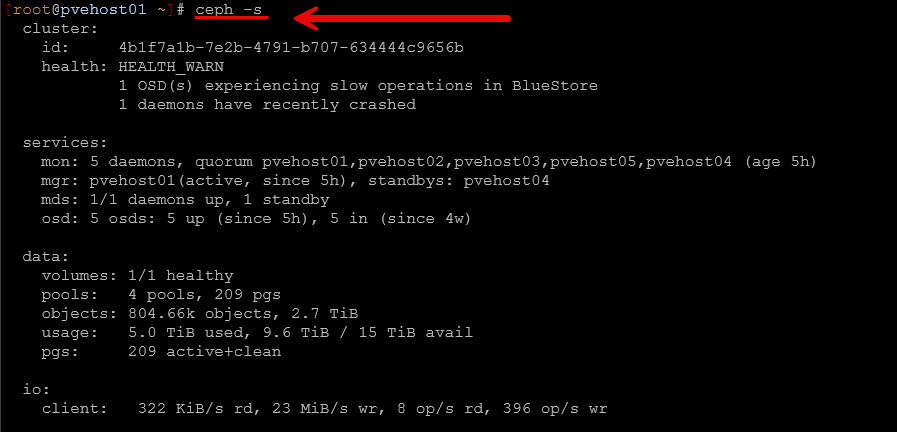This screenshot has width=897, height=432.
Task: Click the io client throughput line
Action: 325,409
